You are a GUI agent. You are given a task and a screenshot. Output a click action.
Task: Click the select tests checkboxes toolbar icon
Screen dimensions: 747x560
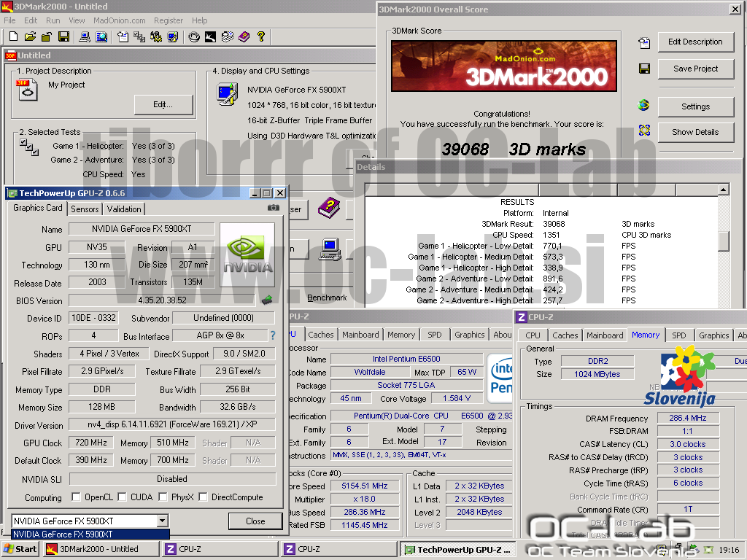[x=139, y=36]
